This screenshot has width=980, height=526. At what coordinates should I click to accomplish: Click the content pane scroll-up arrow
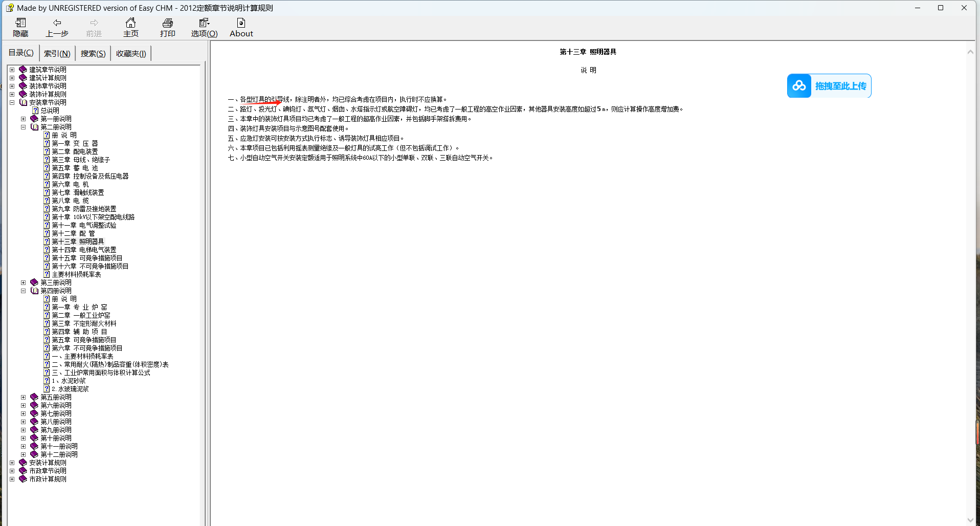click(x=970, y=52)
